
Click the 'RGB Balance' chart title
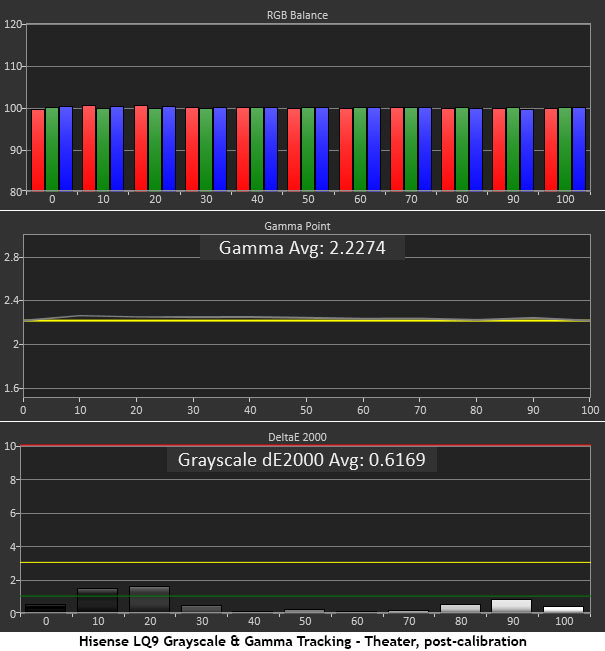point(297,15)
